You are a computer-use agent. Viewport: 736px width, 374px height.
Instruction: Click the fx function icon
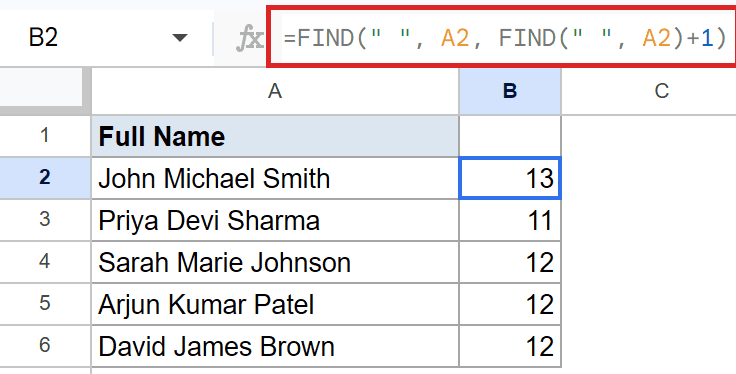[x=249, y=38]
